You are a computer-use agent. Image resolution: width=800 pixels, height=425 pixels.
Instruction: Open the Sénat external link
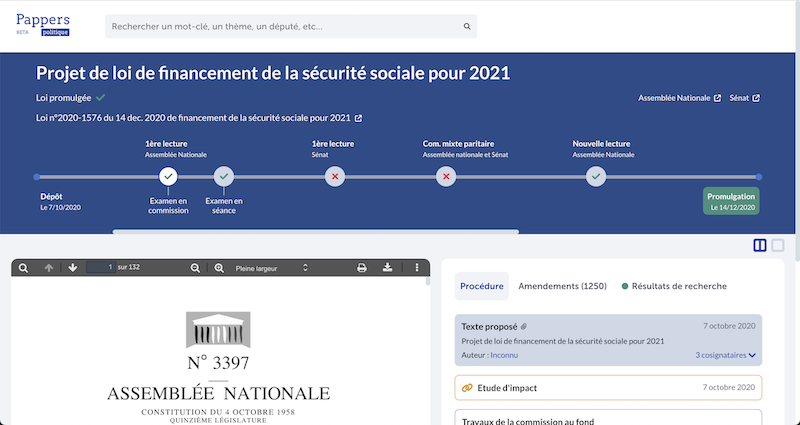tap(744, 98)
